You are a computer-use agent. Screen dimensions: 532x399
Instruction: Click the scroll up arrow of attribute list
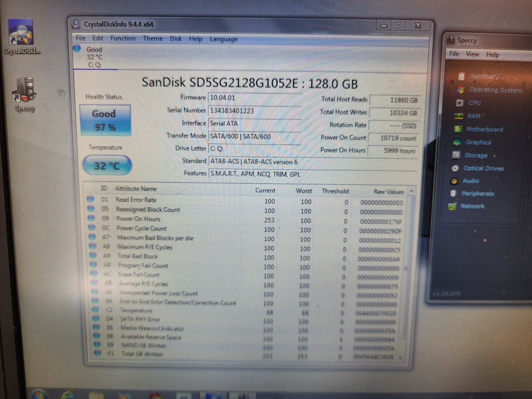coord(411,191)
